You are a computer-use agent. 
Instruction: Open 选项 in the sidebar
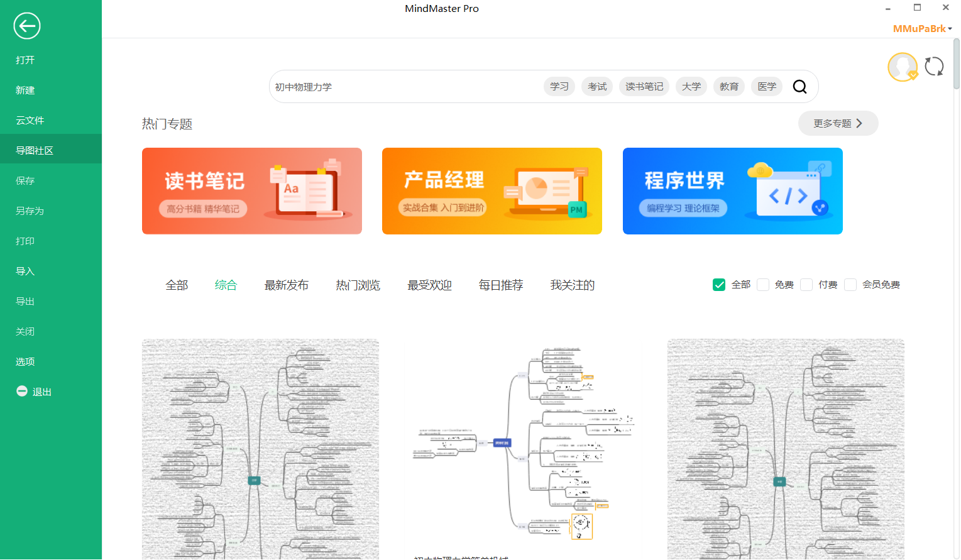click(x=51, y=361)
